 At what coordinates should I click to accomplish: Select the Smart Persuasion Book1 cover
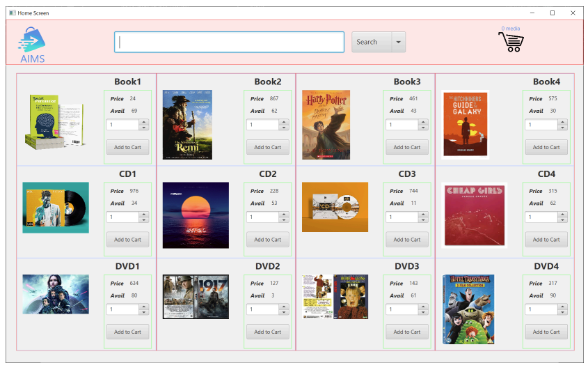click(56, 122)
